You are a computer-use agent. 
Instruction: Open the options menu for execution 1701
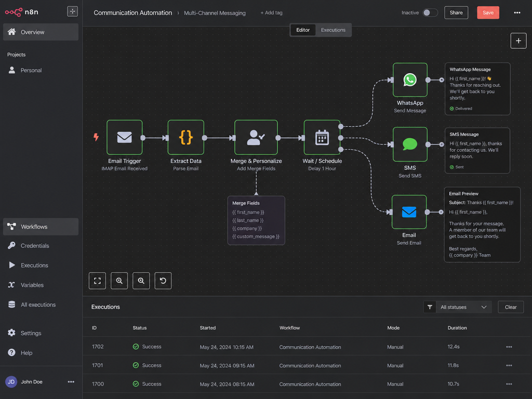click(x=509, y=365)
